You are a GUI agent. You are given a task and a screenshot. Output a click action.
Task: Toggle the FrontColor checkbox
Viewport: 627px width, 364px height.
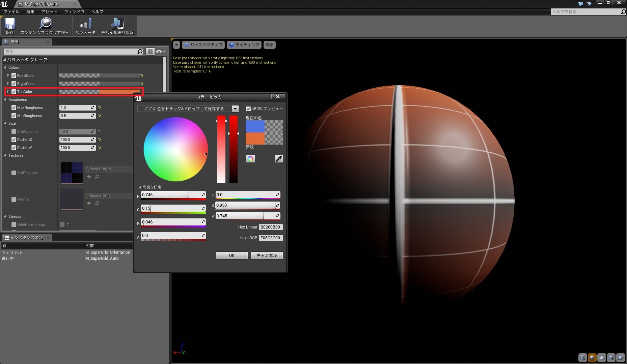point(14,75)
